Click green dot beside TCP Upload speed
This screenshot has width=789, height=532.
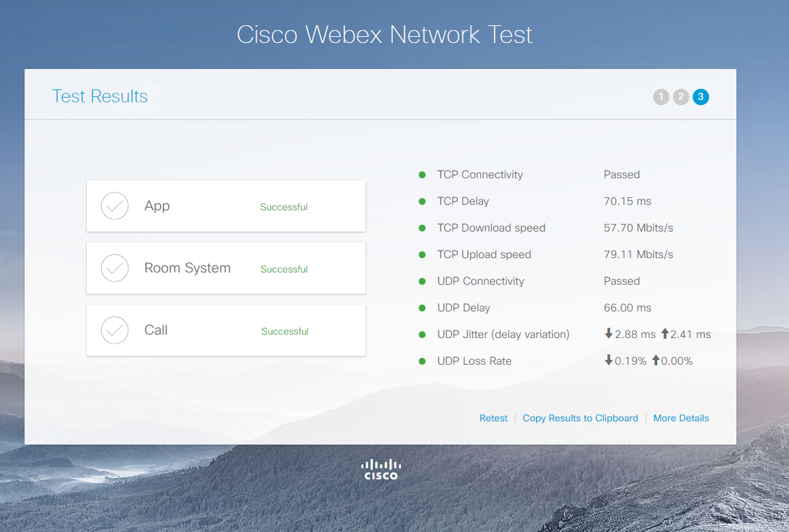pos(422,255)
